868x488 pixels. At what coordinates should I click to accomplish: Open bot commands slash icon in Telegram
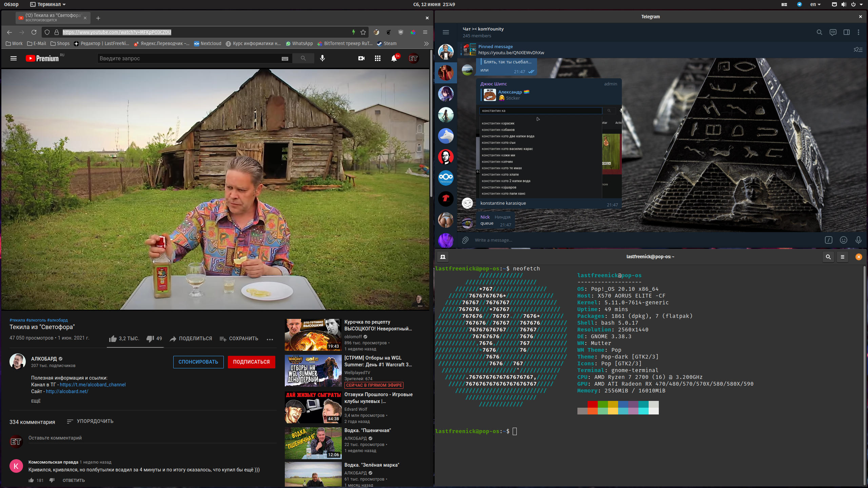829,240
